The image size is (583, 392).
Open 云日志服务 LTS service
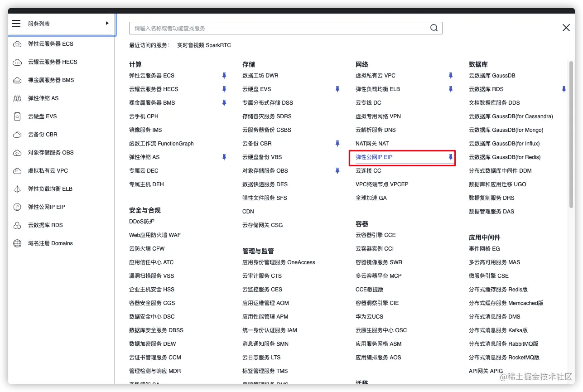click(x=261, y=358)
